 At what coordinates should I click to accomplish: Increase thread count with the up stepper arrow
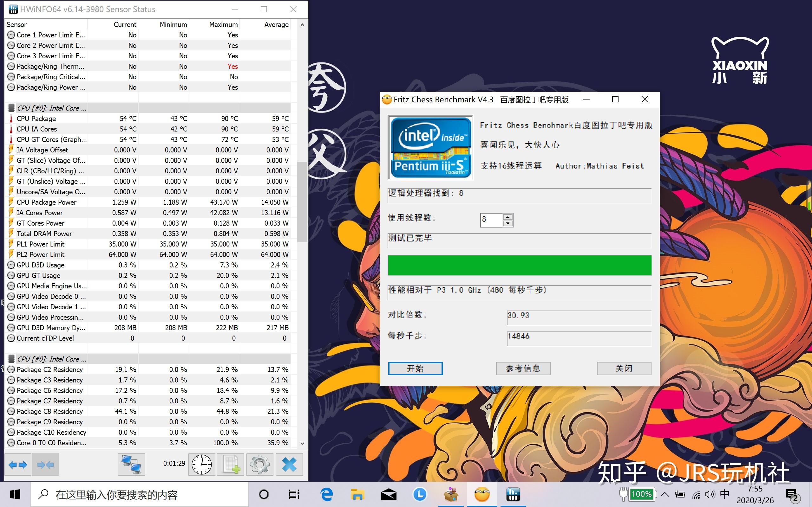508,217
